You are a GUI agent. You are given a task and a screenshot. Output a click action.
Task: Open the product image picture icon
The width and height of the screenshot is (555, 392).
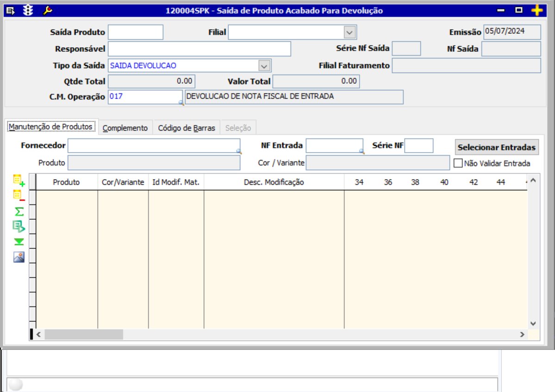19,257
